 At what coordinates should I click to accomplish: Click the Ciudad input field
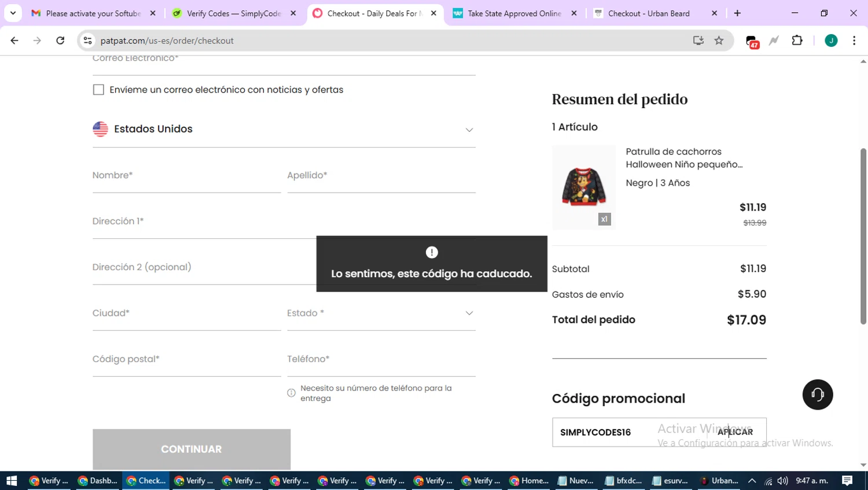pyautogui.click(x=186, y=314)
